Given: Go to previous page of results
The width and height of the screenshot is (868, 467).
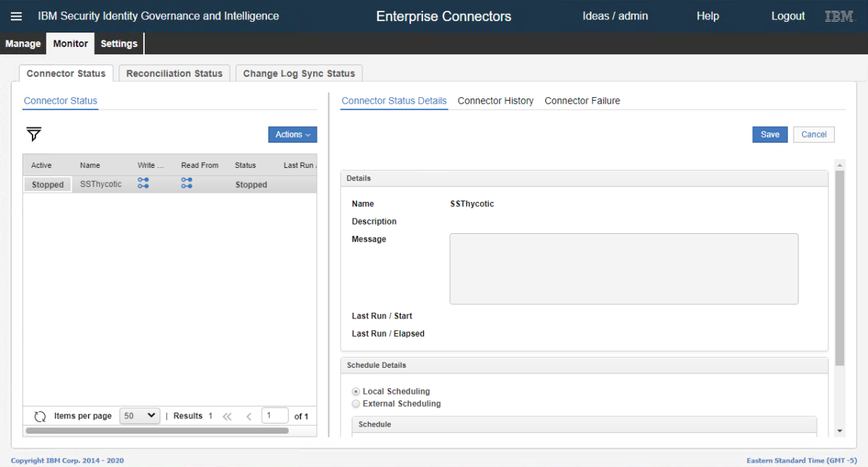Looking at the screenshot, I should [249, 416].
